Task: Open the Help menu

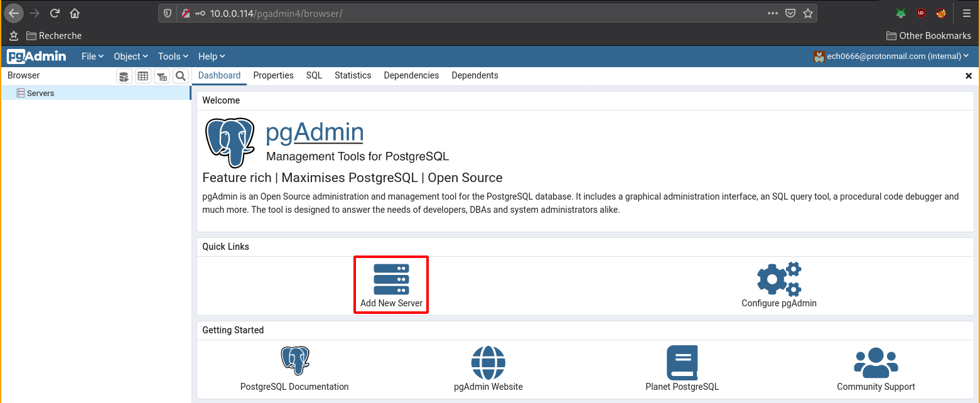Action: [212, 56]
